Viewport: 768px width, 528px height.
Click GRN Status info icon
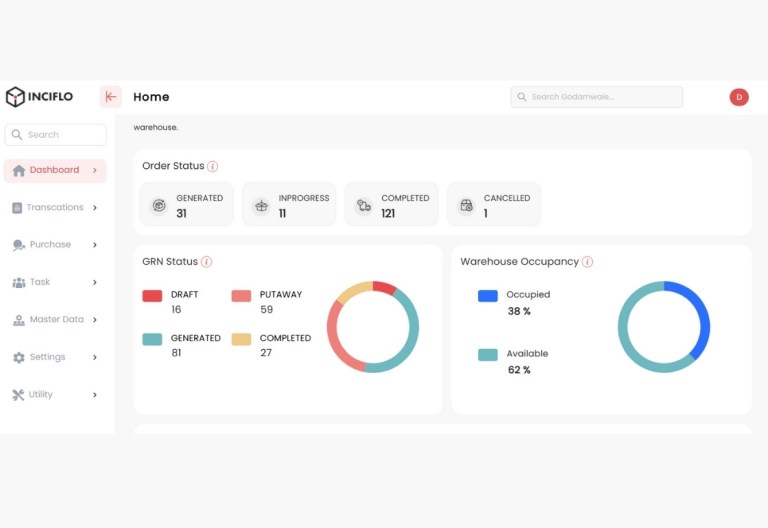click(207, 262)
